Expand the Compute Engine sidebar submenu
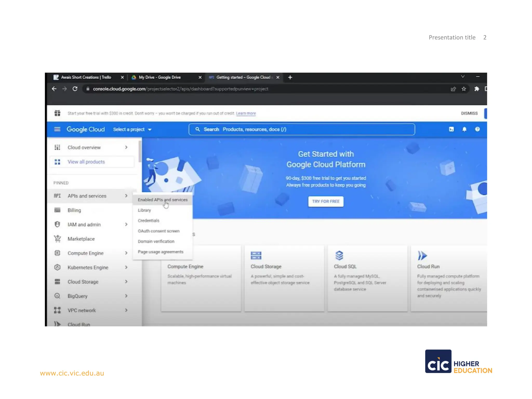The height and width of the screenshot is (399, 532). click(126, 253)
